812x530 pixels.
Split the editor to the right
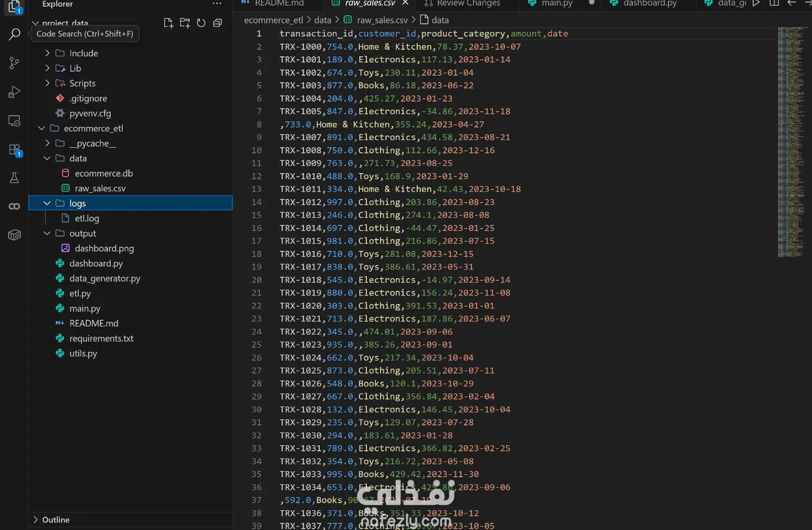pyautogui.click(x=774, y=3)
